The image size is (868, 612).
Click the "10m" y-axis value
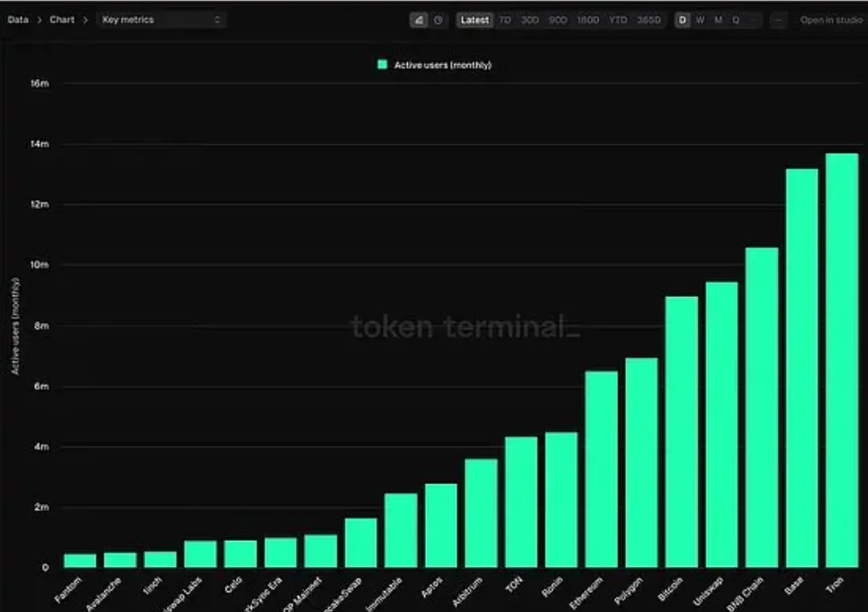(x=40, y=265)
